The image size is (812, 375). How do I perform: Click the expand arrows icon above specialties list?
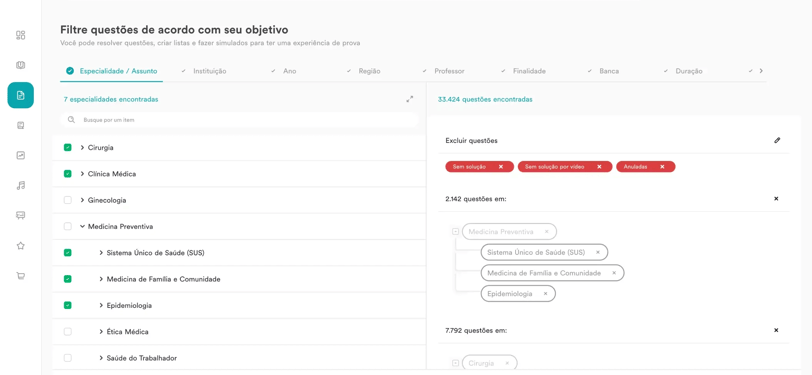click(x=410, y=99)
